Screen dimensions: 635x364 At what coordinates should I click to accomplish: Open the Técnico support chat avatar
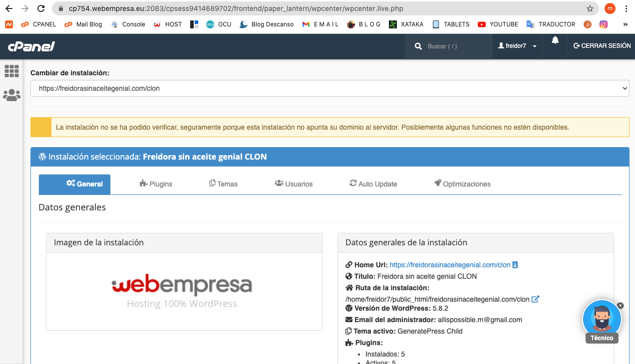click(x=602, y=320)
